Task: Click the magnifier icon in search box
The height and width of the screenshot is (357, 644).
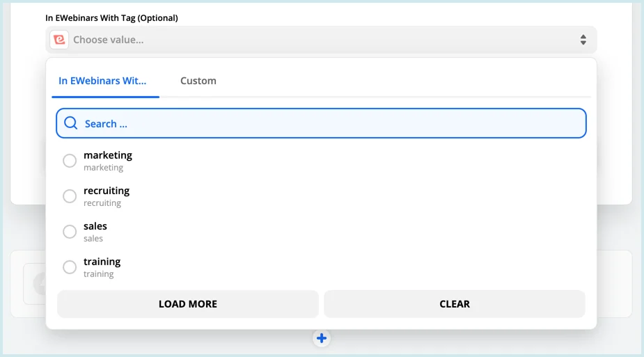Action: (70, 123)
